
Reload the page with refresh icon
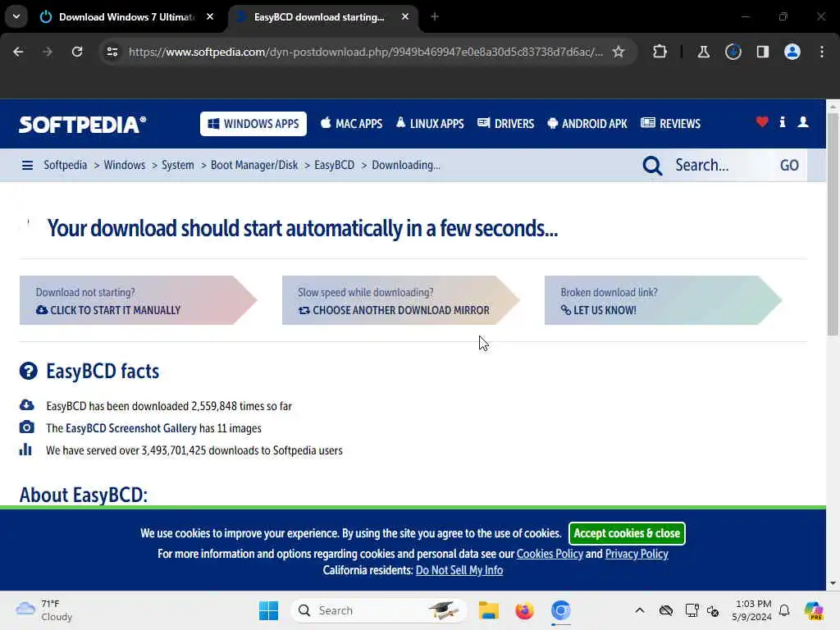pos(77,52)
